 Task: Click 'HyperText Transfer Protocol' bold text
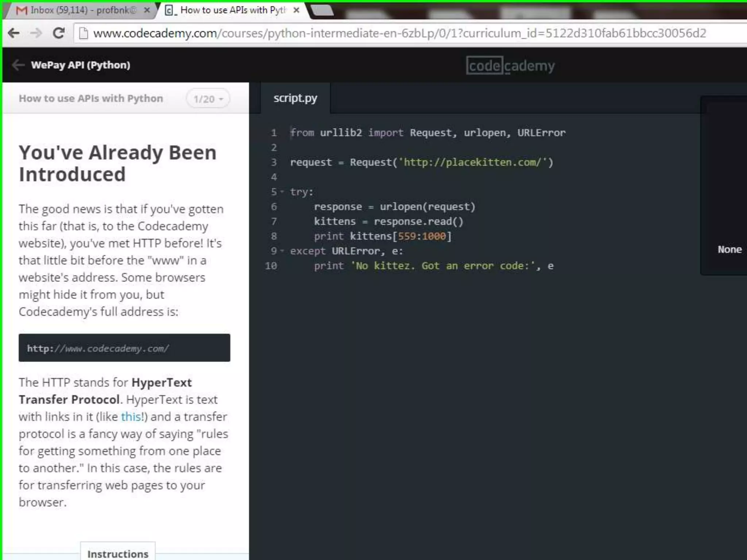(105, 391)
